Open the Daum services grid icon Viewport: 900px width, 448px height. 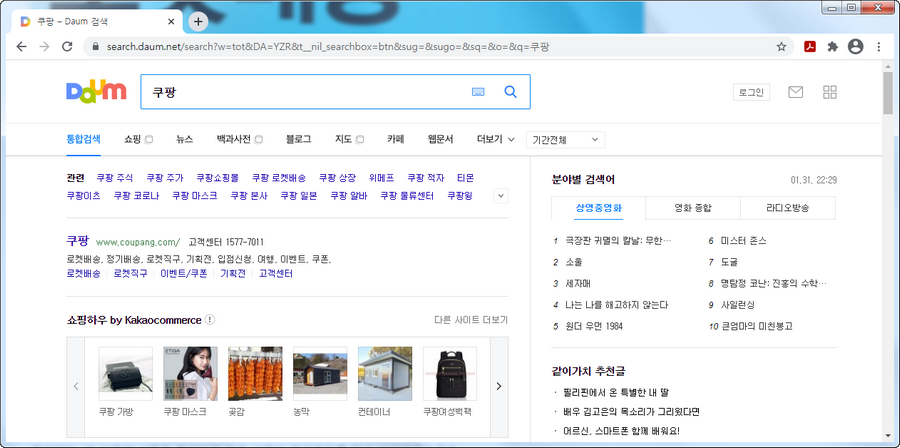[x=830, y=92]
